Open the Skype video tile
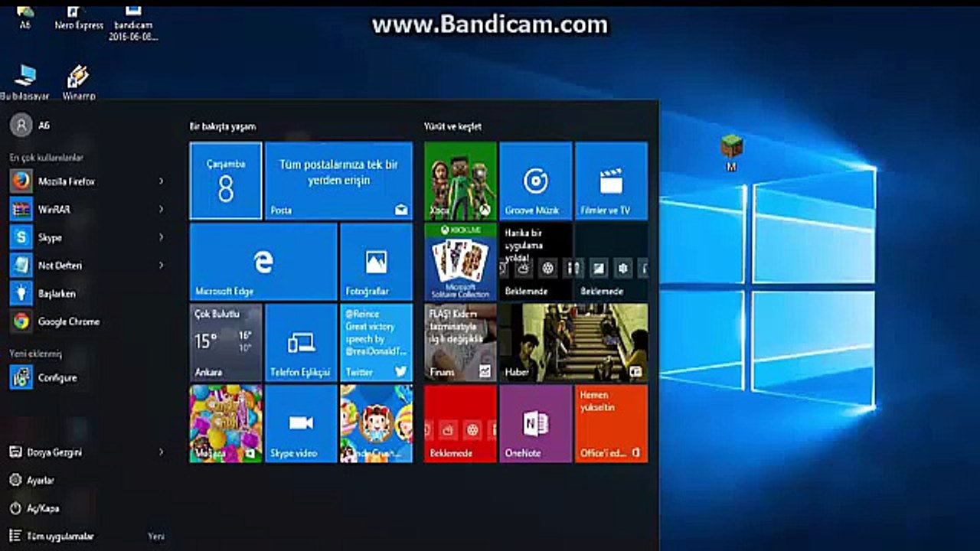 pos(301,423)
